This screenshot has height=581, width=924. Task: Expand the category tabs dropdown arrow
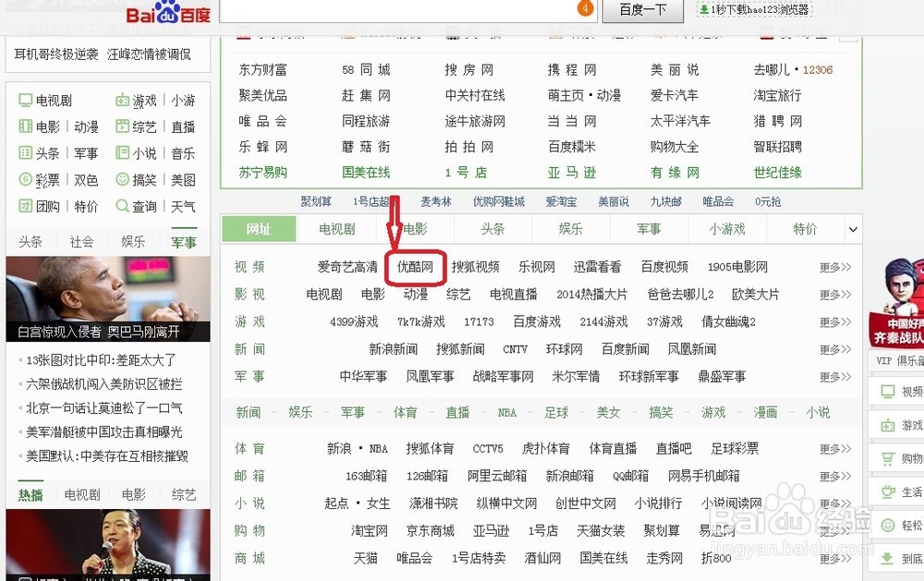tap(853, 229)
